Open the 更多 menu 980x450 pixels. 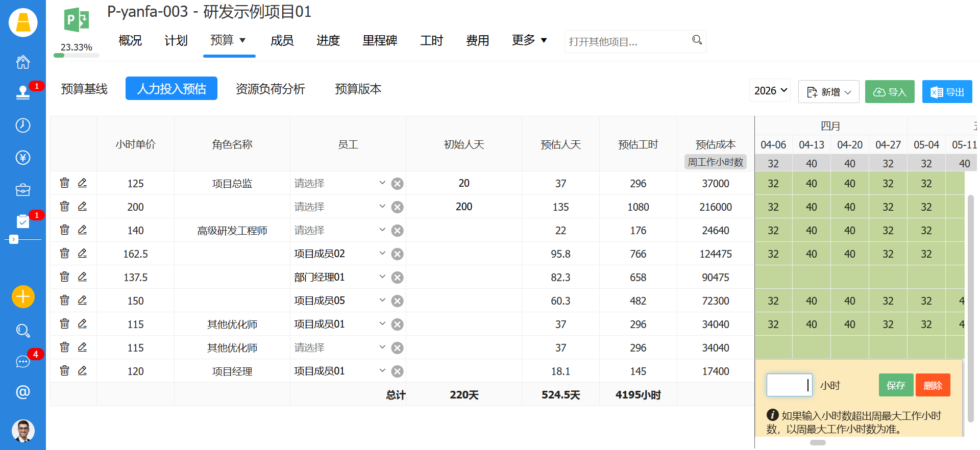[x=529, y=40]
